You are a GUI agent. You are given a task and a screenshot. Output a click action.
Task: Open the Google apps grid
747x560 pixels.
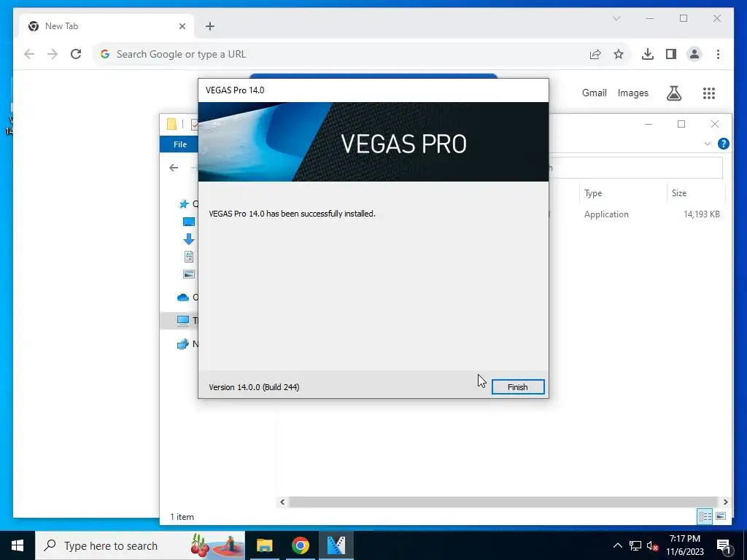pos(709,93)
